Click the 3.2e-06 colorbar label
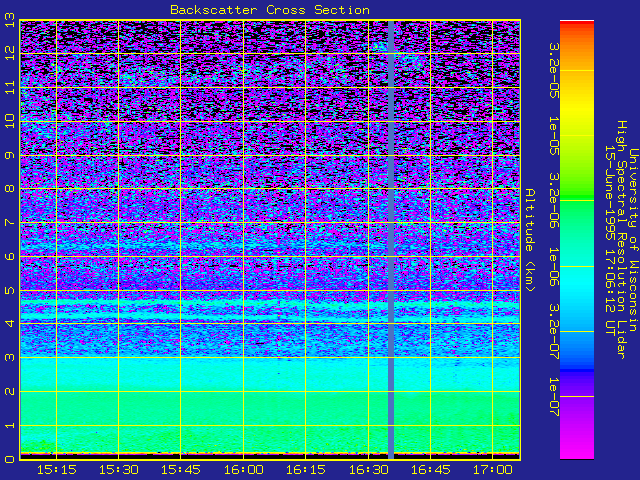Viewport: 640px width, 480px height. 554,201
